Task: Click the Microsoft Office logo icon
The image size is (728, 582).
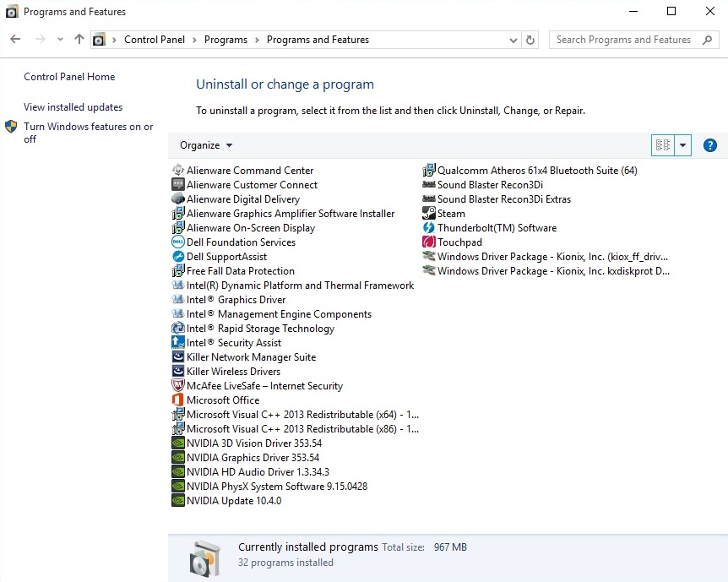Action: pyautogui.click(x=178, y=400)
